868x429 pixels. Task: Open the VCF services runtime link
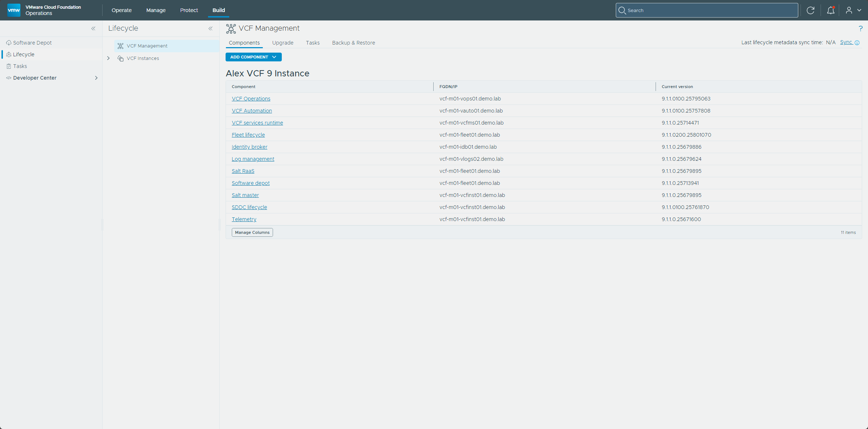tap(257, 123)
